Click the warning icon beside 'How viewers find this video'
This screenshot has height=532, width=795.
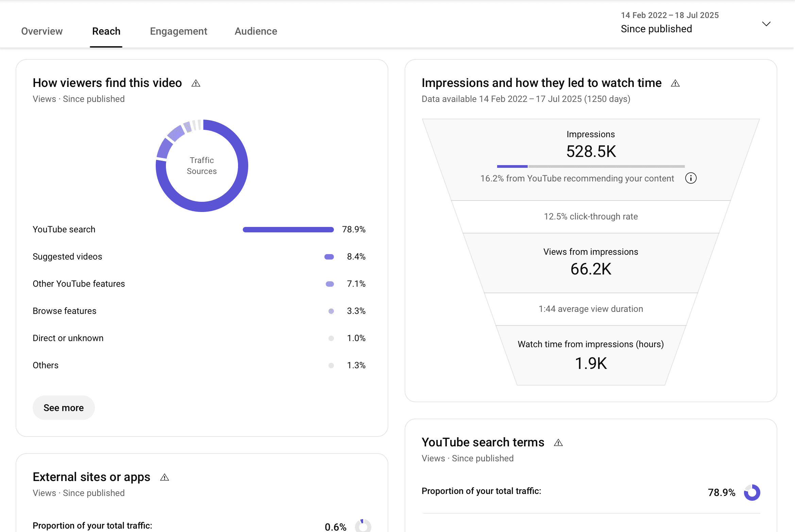tap(196, 83)
